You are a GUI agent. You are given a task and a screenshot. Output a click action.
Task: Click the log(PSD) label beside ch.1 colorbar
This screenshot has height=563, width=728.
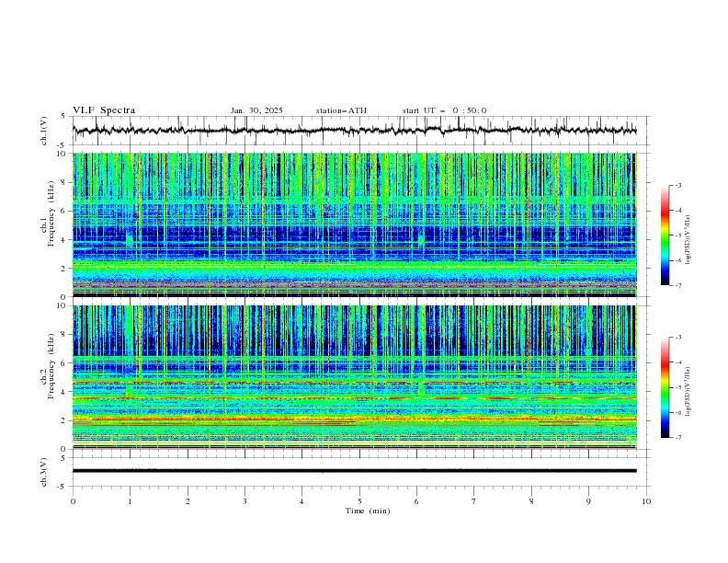pos(688,240)
